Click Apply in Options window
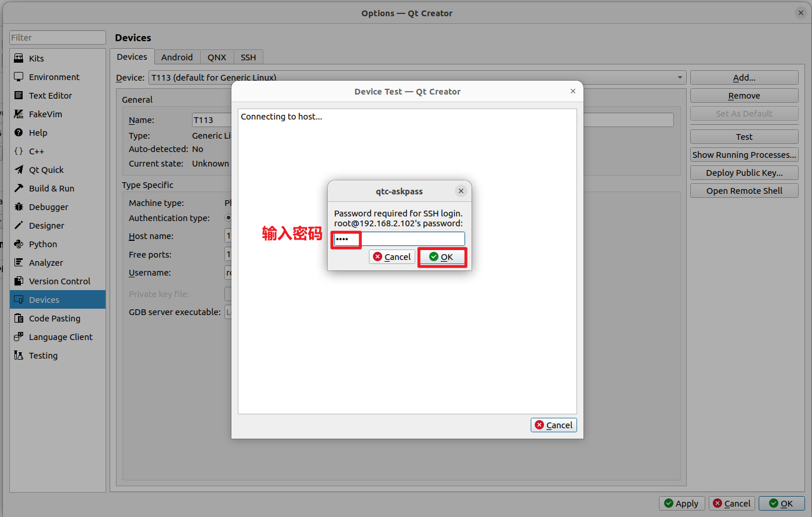 682,503
